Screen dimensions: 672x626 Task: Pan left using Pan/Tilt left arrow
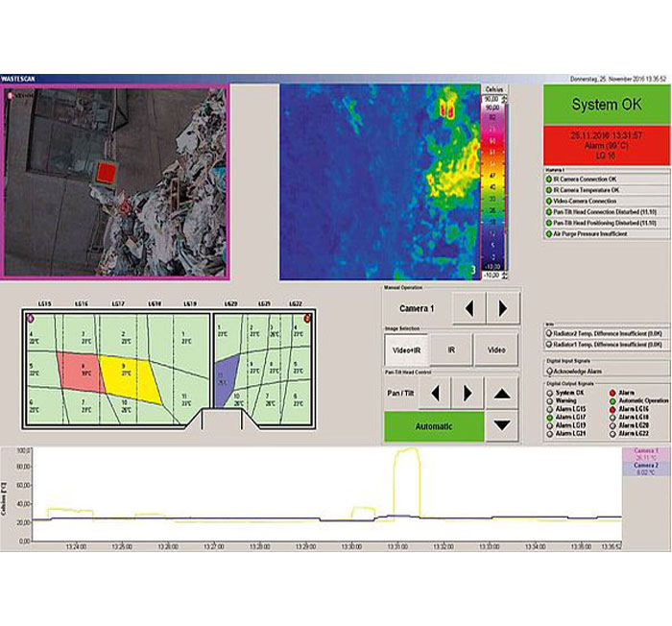click(x=434, y=392)
